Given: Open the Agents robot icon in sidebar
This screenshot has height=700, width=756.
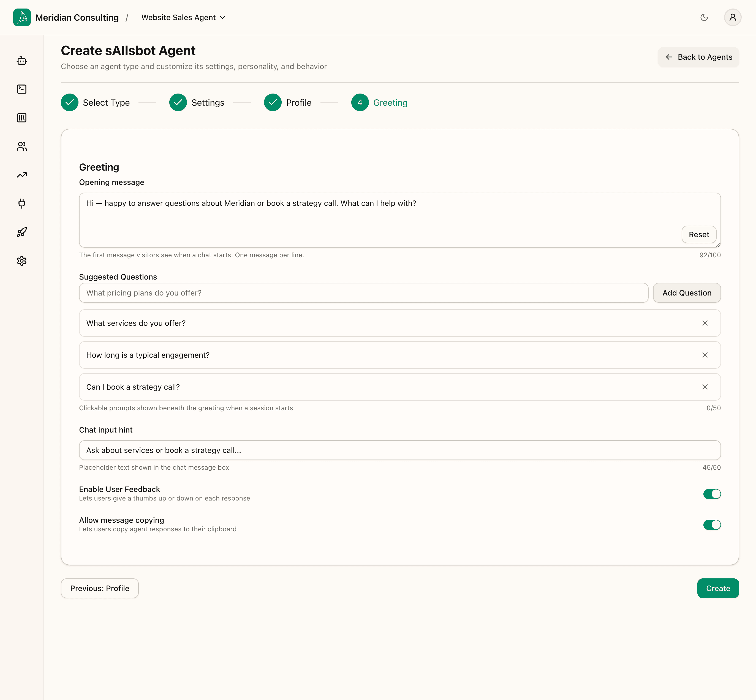Looking at the screenshot, I should click(22, 61).
